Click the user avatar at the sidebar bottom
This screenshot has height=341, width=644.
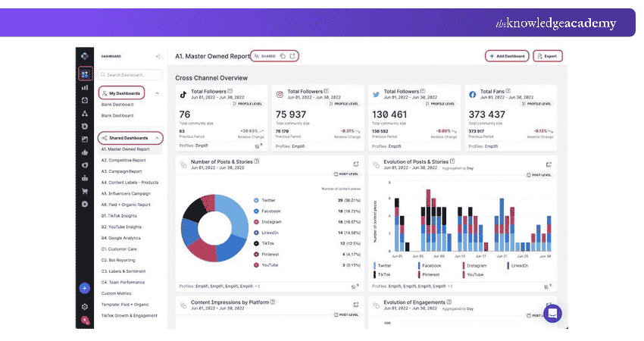(x=85, y=321)
